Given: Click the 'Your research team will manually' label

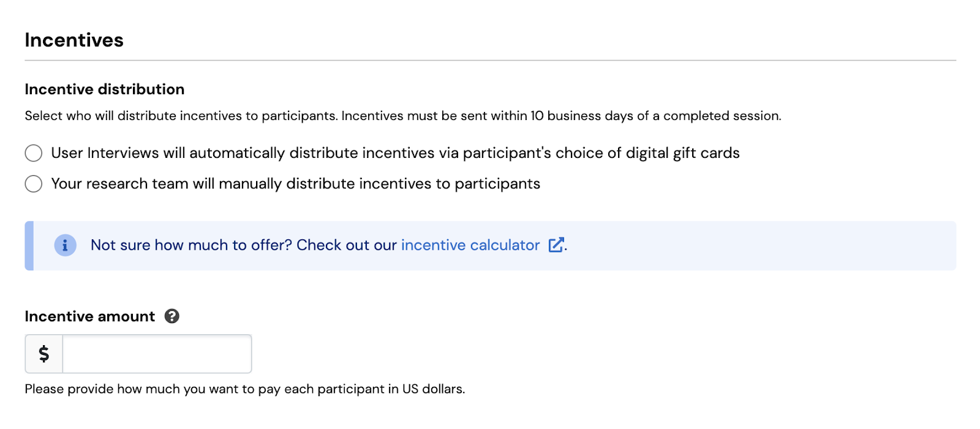Looking at the screenshot, I should point(295,184).
